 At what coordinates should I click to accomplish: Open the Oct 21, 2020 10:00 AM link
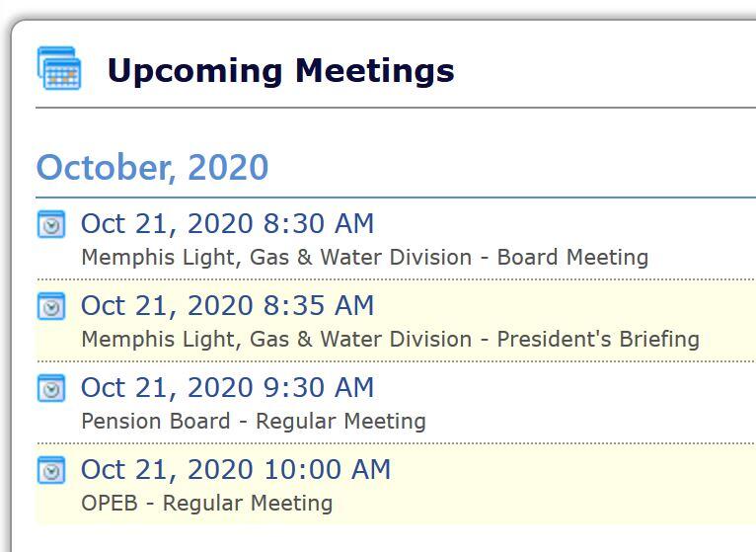(x=235, y=470)
